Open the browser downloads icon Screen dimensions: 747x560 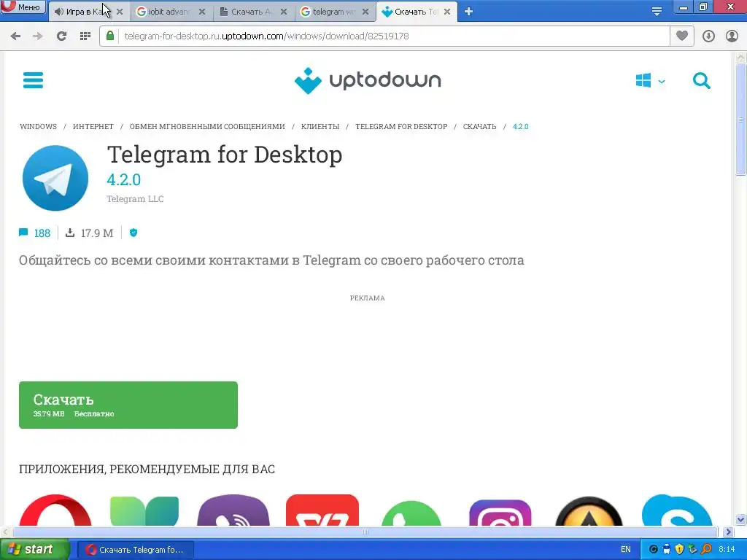(x=708, y=36)
